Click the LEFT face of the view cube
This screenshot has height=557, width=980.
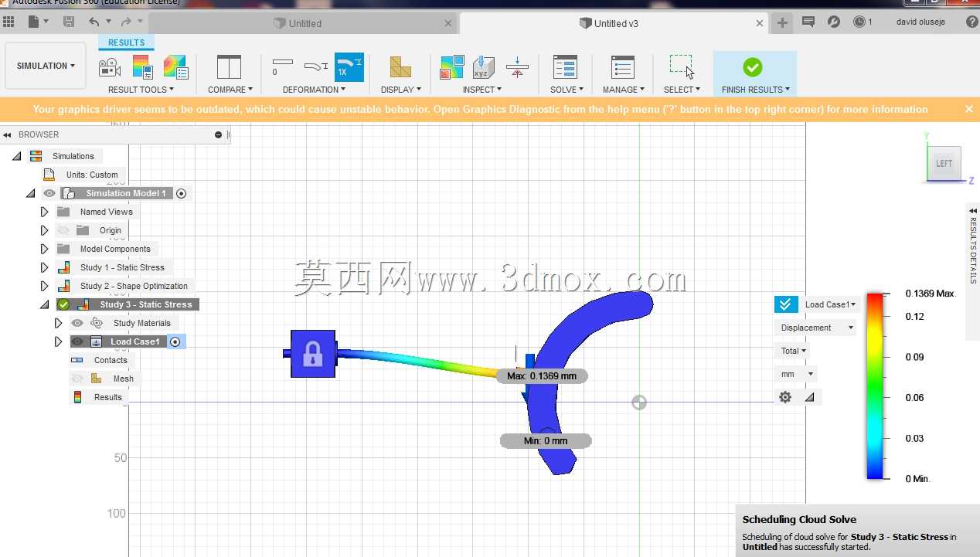tap(944, 163)
